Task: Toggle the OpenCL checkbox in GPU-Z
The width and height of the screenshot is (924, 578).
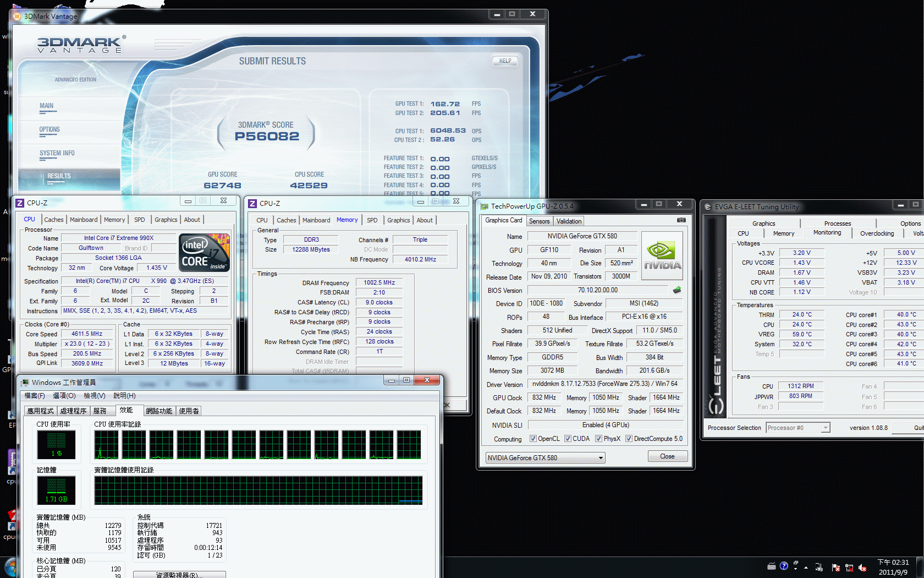Action: point(533,439)
